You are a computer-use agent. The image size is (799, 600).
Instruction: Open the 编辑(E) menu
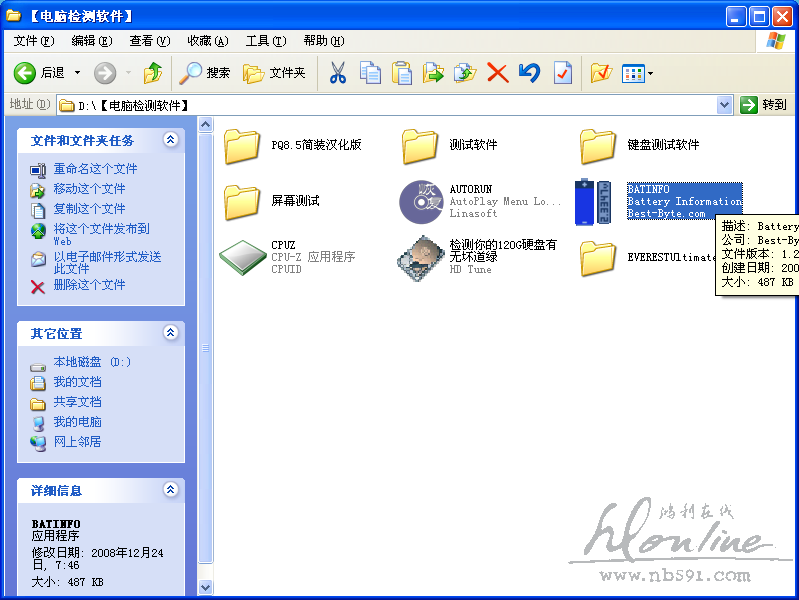[x=92, y=41]
